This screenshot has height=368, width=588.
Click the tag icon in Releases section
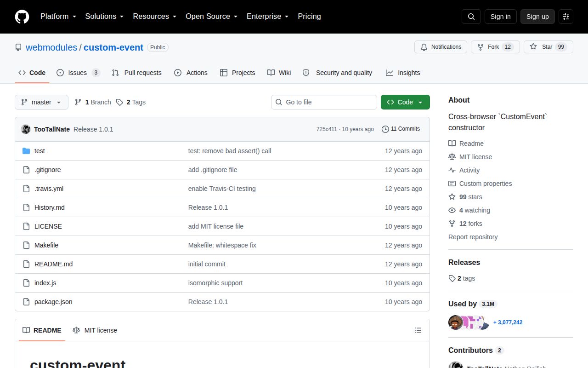[452, 278]
